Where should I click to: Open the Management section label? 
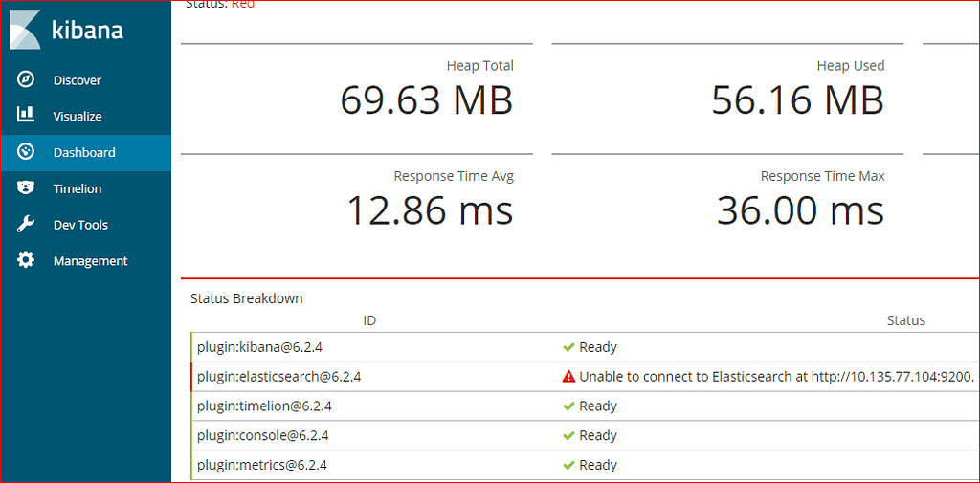[90, 261]
